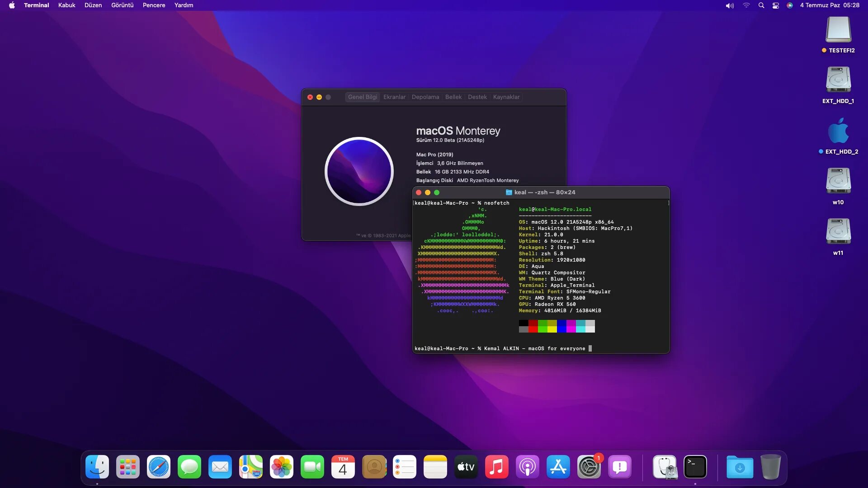Image resolution: width=868 pixels, height=488 pixels.
Task: Open Disk Utility from the Dock
Action: (665, 466)
